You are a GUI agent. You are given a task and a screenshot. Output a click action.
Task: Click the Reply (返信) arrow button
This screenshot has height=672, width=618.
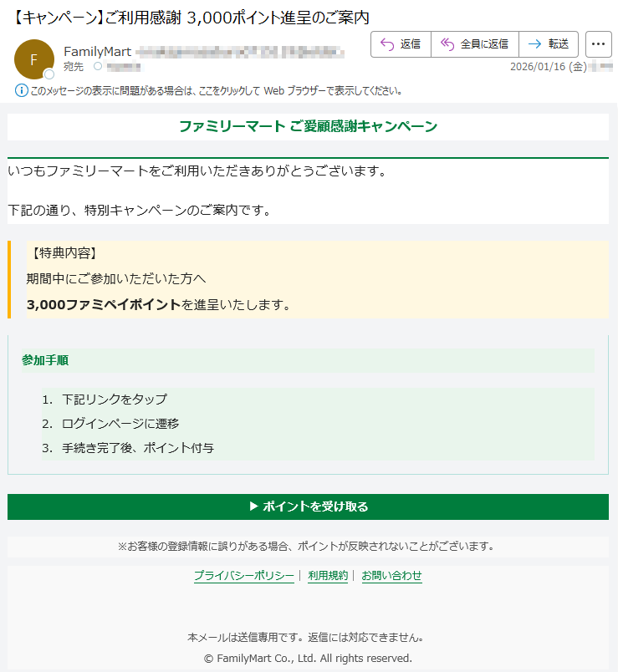(401, 44)
